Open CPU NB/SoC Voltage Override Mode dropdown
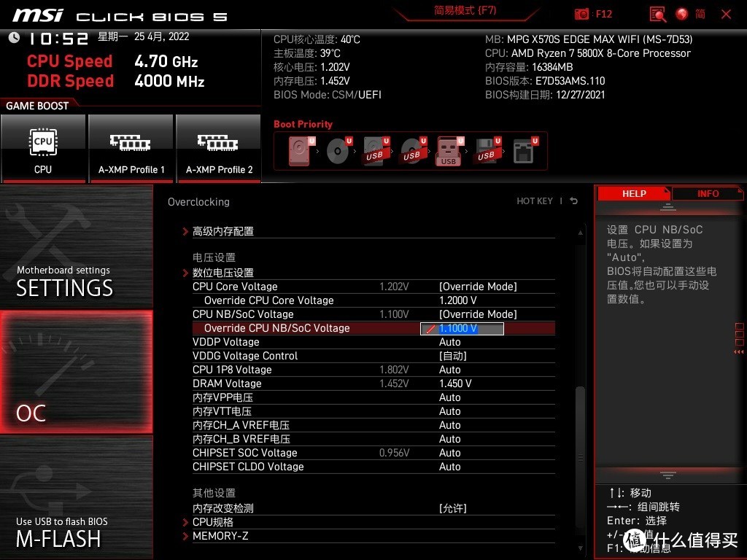747x560 pixels. 478,314
